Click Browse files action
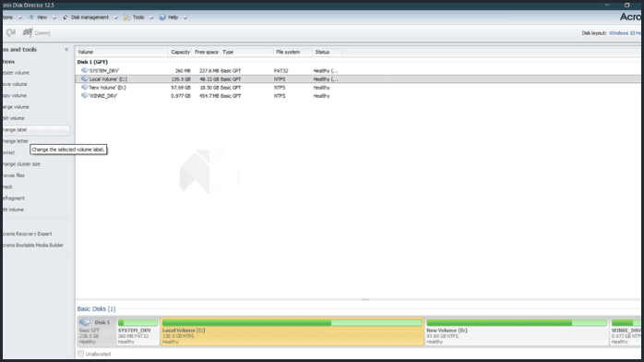The image size is (644, 362). (x=14, y=175)
